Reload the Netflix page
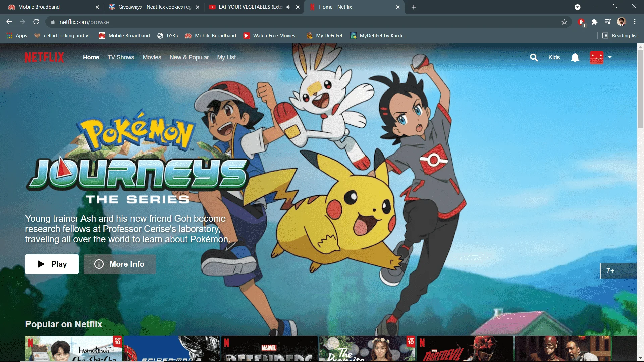 click(x=36, y=22)
